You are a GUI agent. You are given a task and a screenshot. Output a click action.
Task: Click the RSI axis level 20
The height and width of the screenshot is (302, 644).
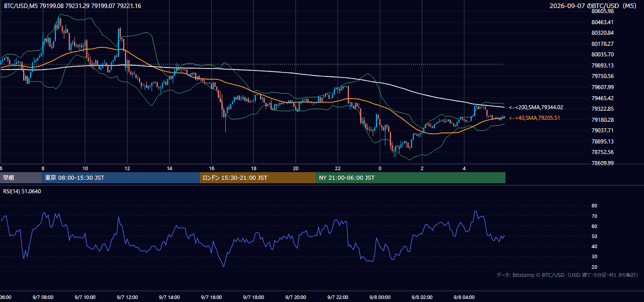point(595,267)
